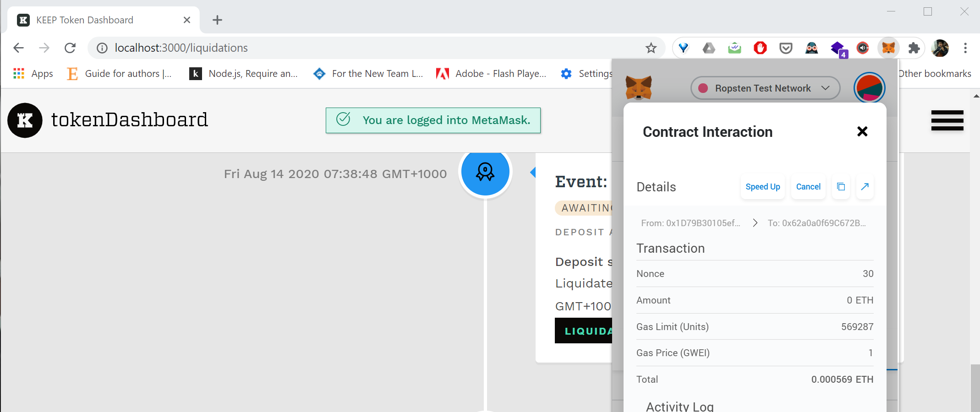Open the Guide for authors bookmark
The image size is (980, 412).
pos(119,74)
